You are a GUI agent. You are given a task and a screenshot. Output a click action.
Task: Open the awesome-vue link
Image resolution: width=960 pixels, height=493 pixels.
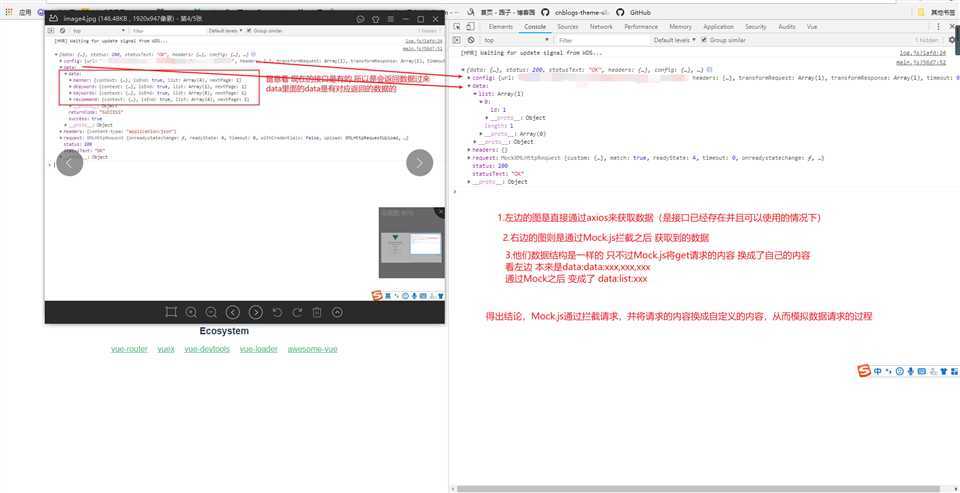click(x=312, y=349)
